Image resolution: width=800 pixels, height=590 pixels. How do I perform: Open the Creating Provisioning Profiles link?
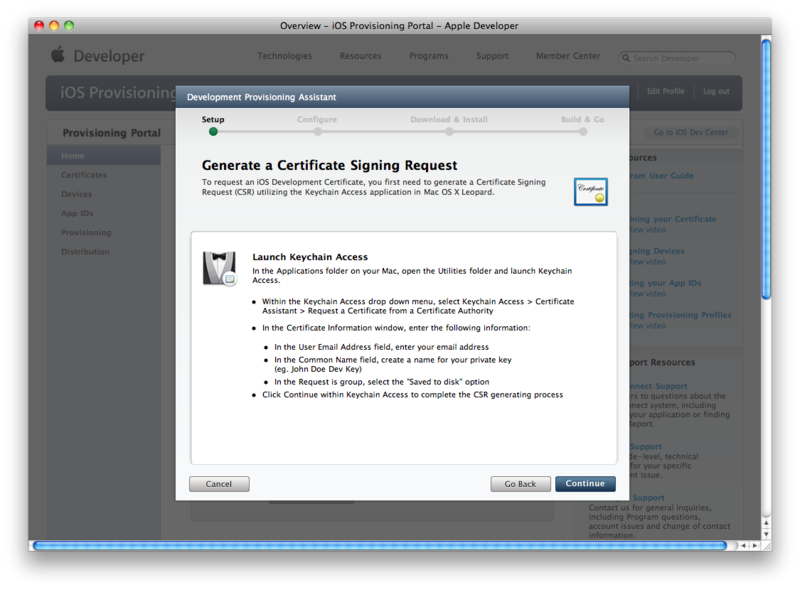(680, 315)
